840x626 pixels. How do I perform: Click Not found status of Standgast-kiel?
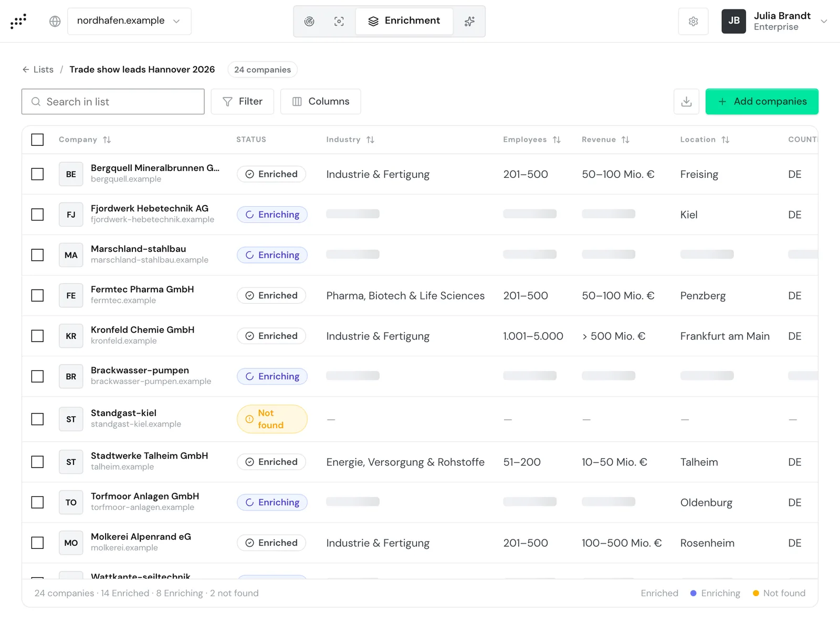pyautogui.click(x=272, y=419)
